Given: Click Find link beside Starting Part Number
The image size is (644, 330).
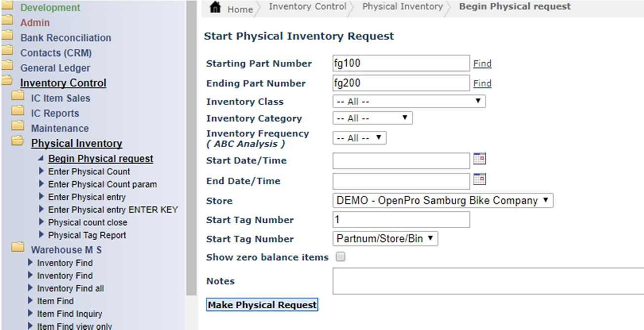Looking at the screenshot, I should coord(482,64).
